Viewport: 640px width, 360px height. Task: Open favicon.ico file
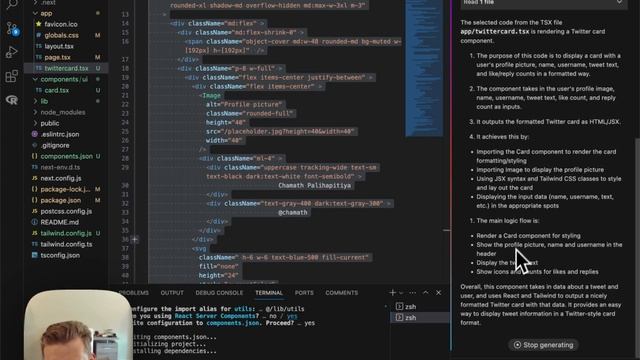pos(61,24)
